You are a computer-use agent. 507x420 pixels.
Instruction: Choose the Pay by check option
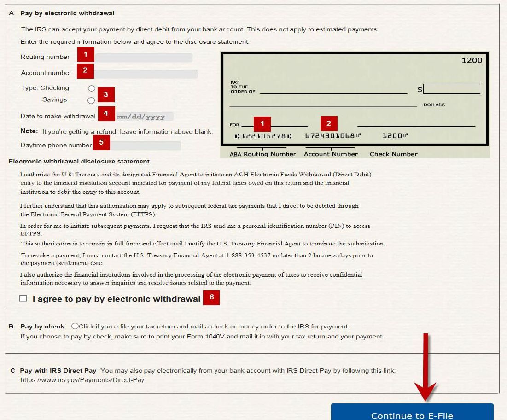coord(75,326)
